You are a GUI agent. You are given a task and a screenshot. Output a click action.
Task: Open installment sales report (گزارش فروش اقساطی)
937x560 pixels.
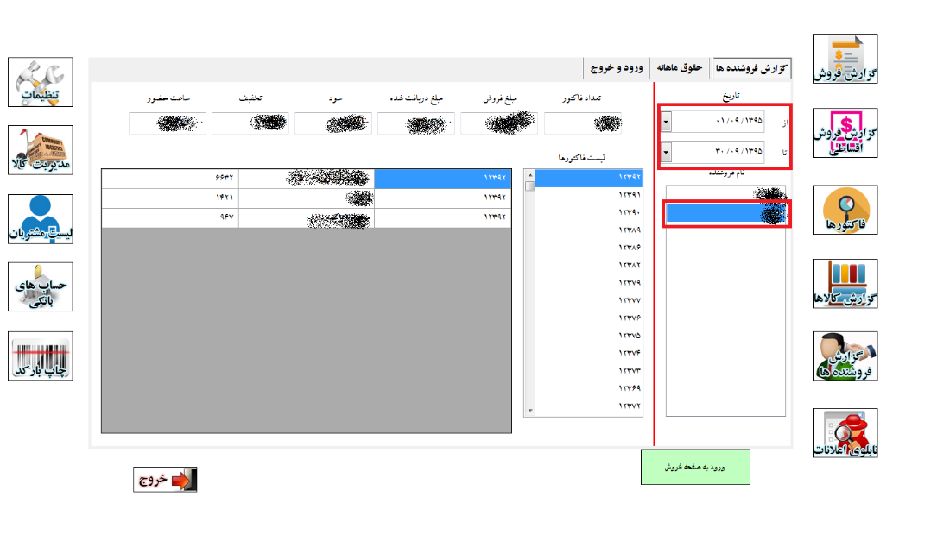click(x=845, y=134)
